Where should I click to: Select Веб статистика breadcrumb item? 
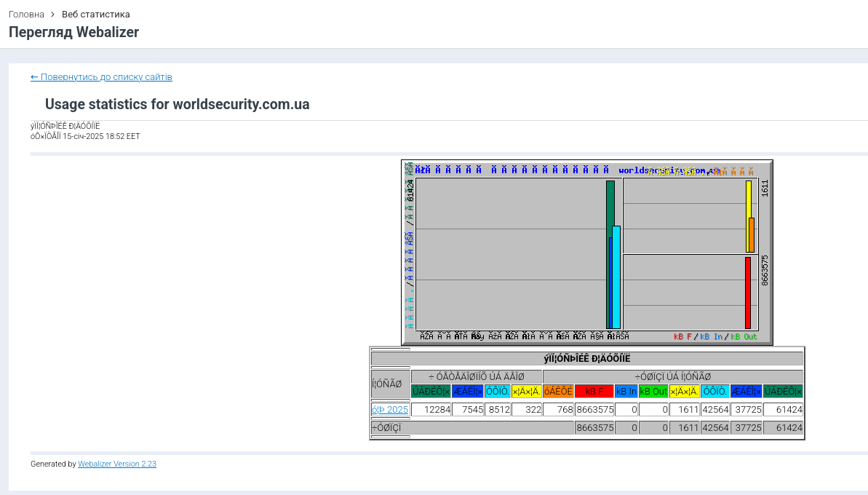(96, 15)
